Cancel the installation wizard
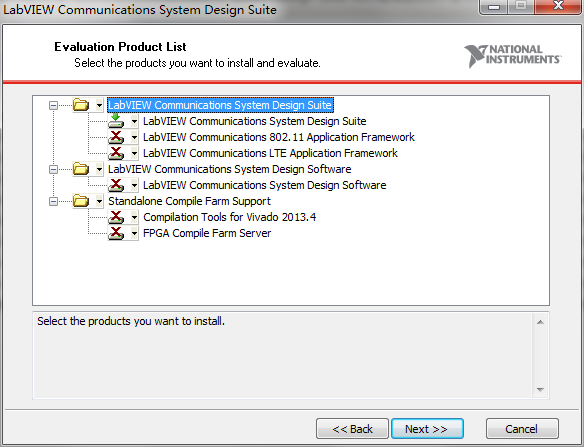The image size is (584, 447). click(522, 429)
